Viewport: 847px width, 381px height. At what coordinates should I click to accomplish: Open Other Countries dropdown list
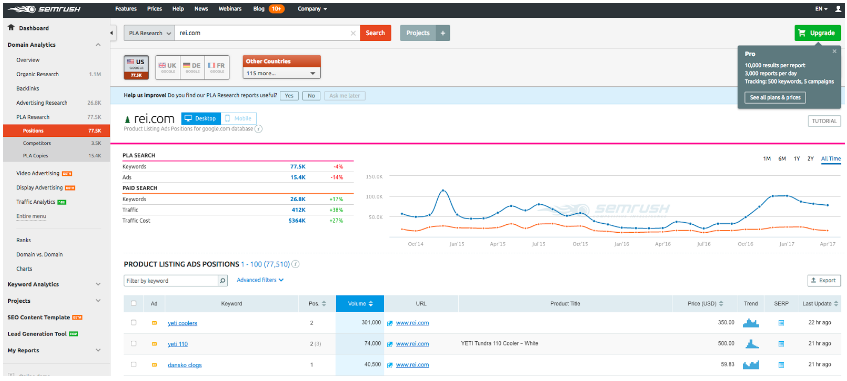(281, 73)
